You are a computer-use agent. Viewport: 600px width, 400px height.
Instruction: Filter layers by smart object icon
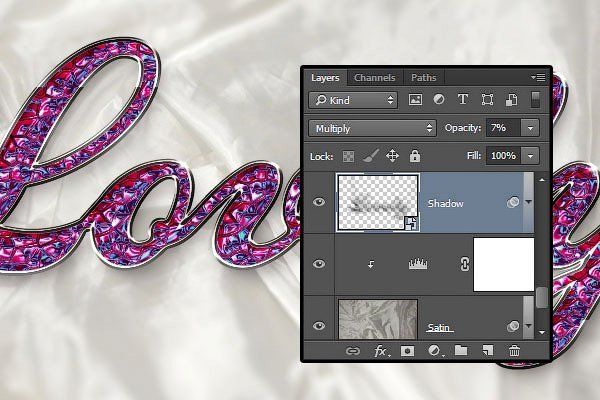pyautogui.click(x=510, y=100)
